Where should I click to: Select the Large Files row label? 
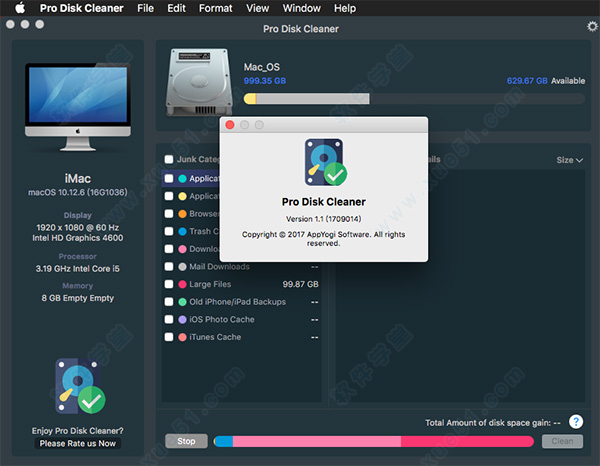click(x=210, y=284)
